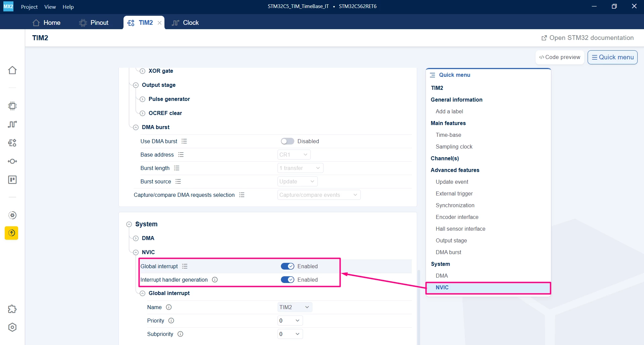Open the board layout icon in sidebar
The height and width of the screenshot is (345, 644).
pyautogui.click(x=12, y=180)
